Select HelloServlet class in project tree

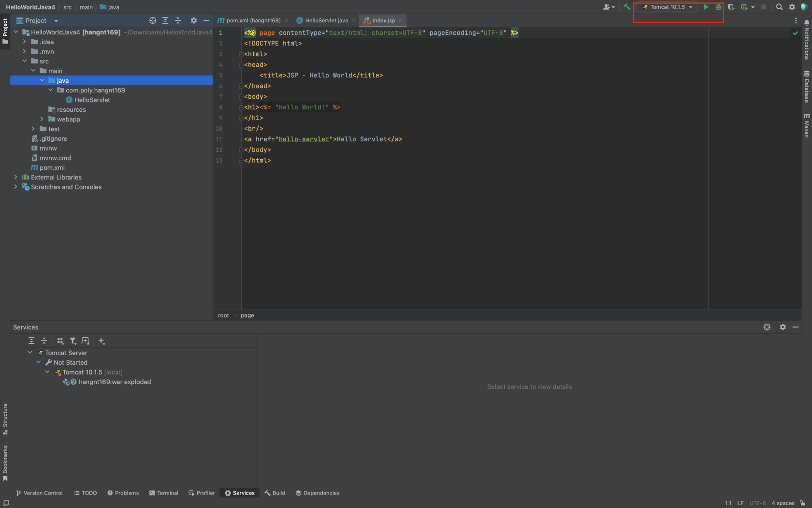tap(92, 100)
